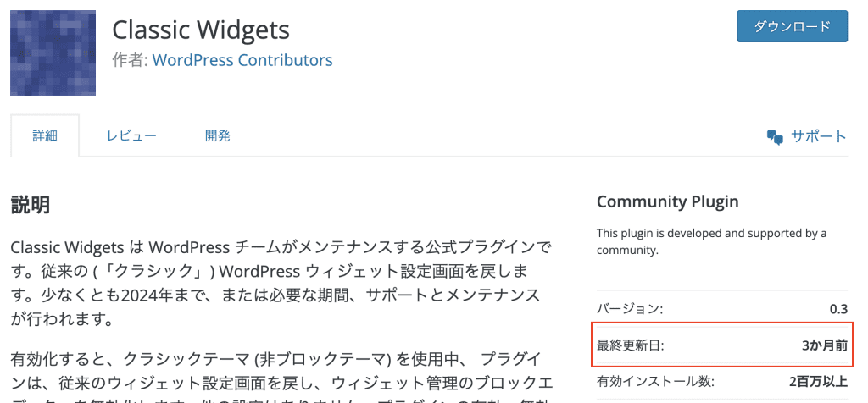Open the サポート link
The height and width of the screenshot is (403, 868).
(819, 136)
